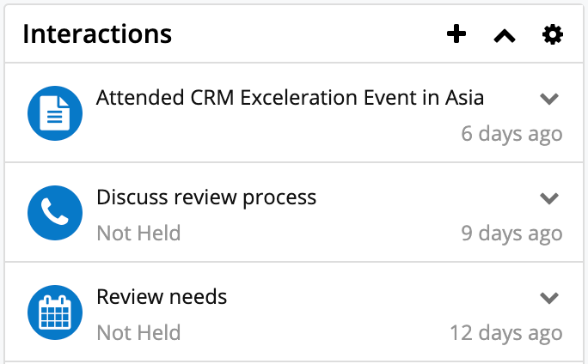Image resolution: width=588 pixels, height=364 pixels.
Task: Click the 6 days ago timestamp
Action: [x=511, y=133]
